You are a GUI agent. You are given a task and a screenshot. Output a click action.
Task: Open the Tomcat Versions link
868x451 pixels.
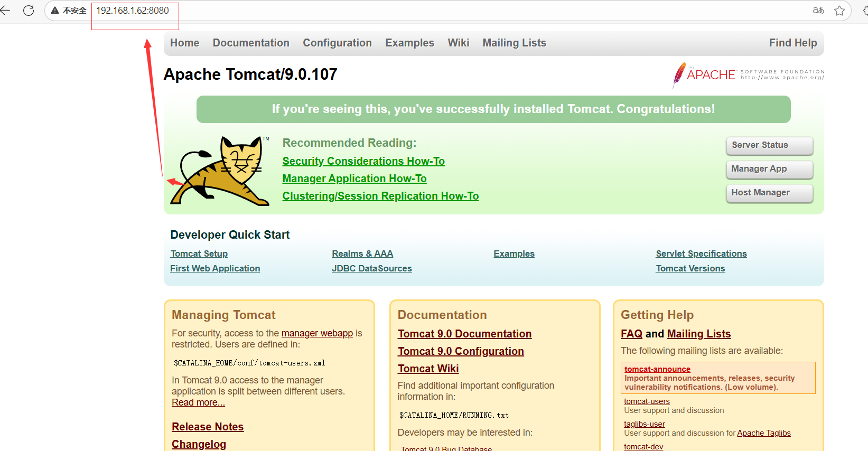tap(690, 268)
